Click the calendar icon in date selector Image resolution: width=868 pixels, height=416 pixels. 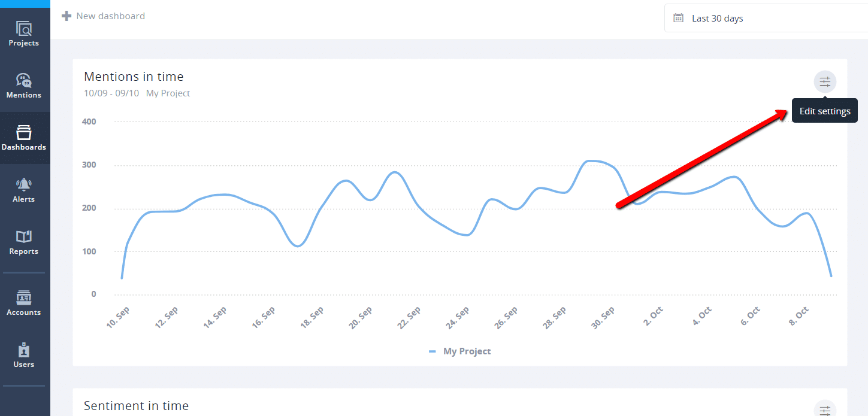pyautogui.click(x=678, y=18)
